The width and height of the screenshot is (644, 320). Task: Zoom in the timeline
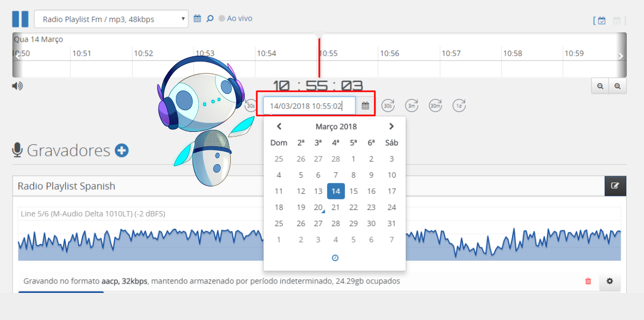point(617,86)
